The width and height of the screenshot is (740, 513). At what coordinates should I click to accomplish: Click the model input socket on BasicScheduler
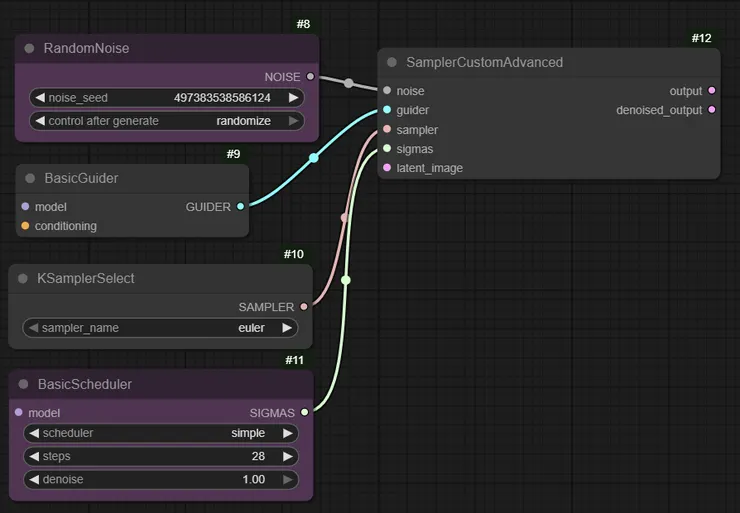[x=19, y=412]
